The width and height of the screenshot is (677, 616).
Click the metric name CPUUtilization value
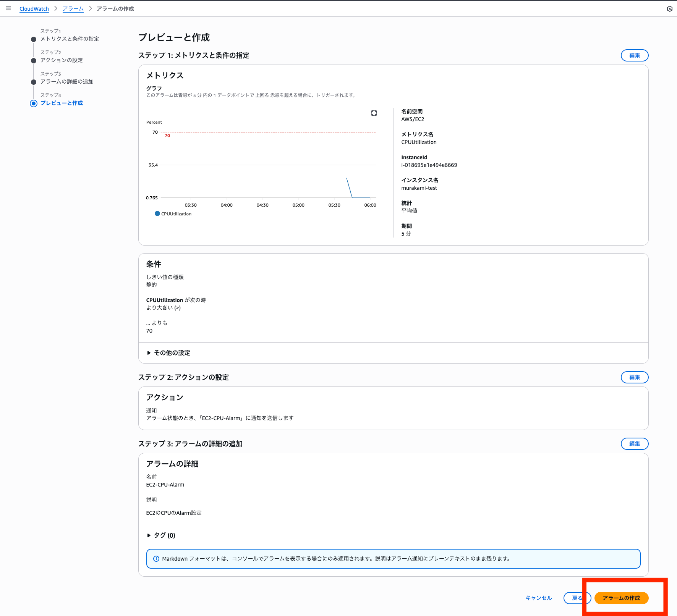click(419, 142)
